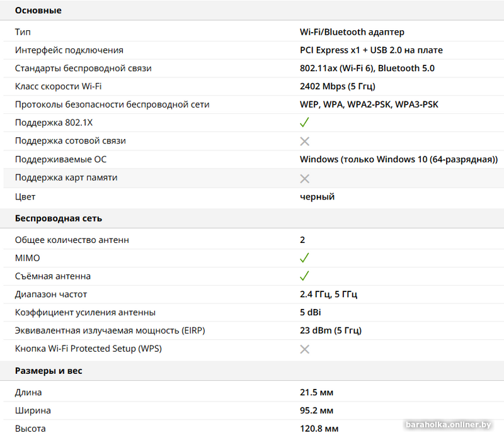Viewport: 504px width, 438px height.
Task: Click the green checkmark in the MIMO row
Action: coord(304,258)
